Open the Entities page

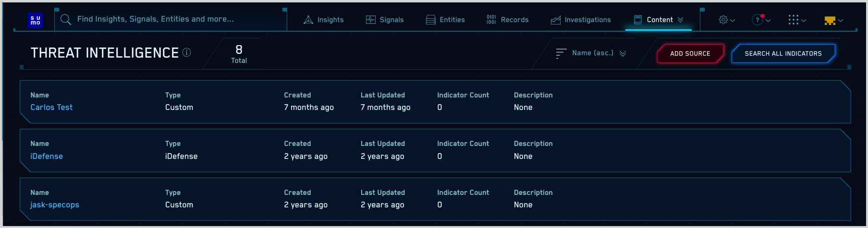[x=445, y=20]
